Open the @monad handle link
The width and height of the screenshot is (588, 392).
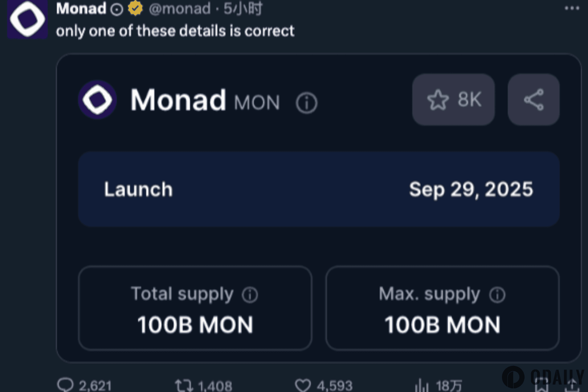[180, 8]
